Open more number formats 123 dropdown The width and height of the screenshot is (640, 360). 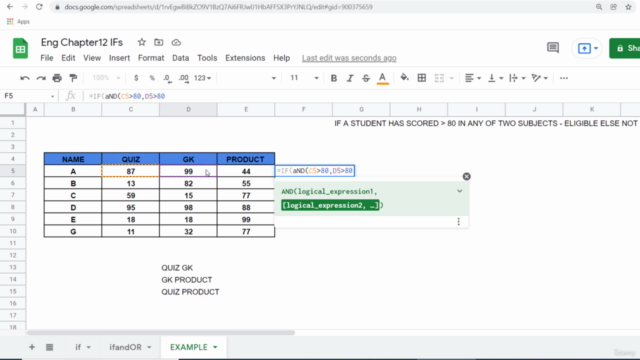[x=202, y=78]
